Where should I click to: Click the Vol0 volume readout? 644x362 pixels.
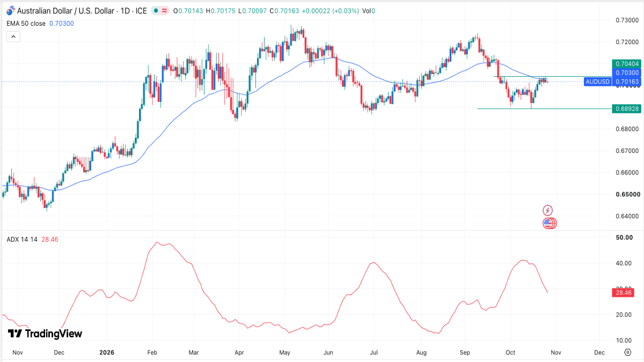[x=368, y=11]
